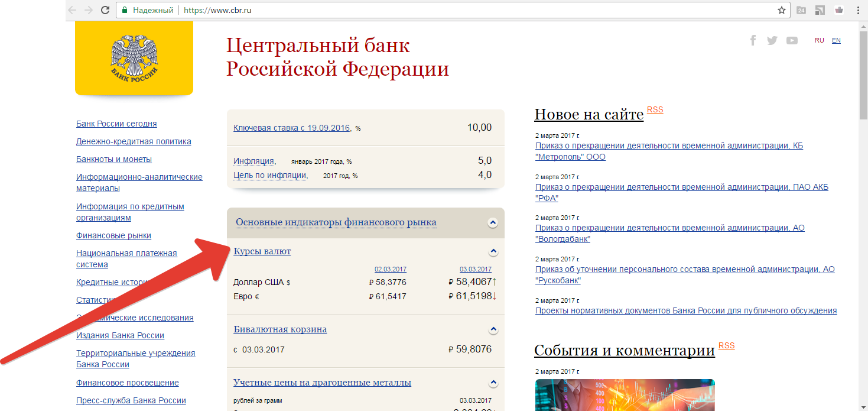Image resolution: width=868 pixels, height=411 pixels.
Task: Go back with the browser back arrow
Action: [72, 10]
